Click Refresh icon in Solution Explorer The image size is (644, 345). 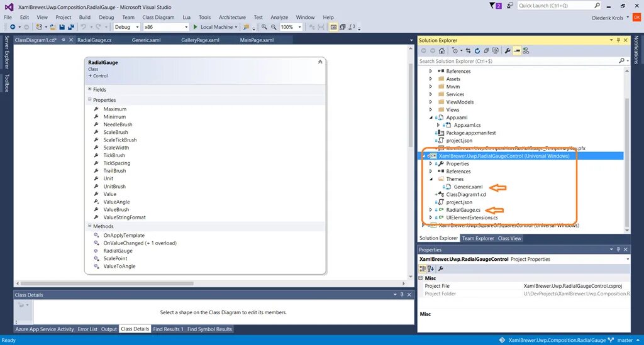[477, 51]
